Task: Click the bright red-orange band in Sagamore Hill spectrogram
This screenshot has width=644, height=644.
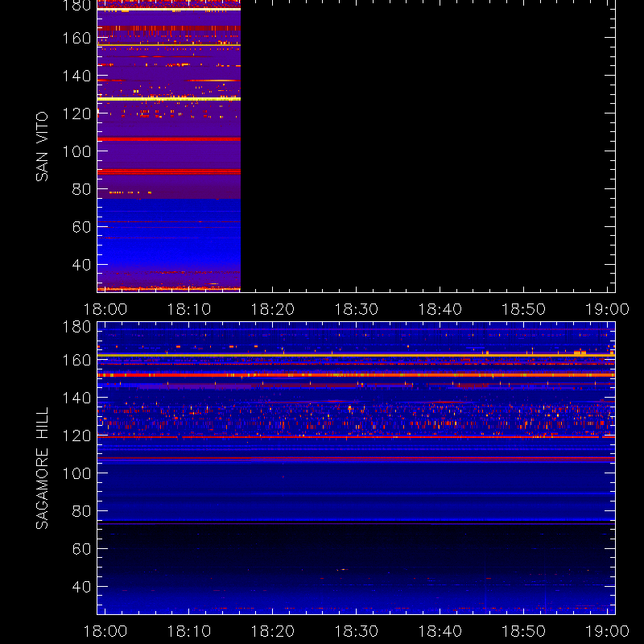Action: (356, 375)
